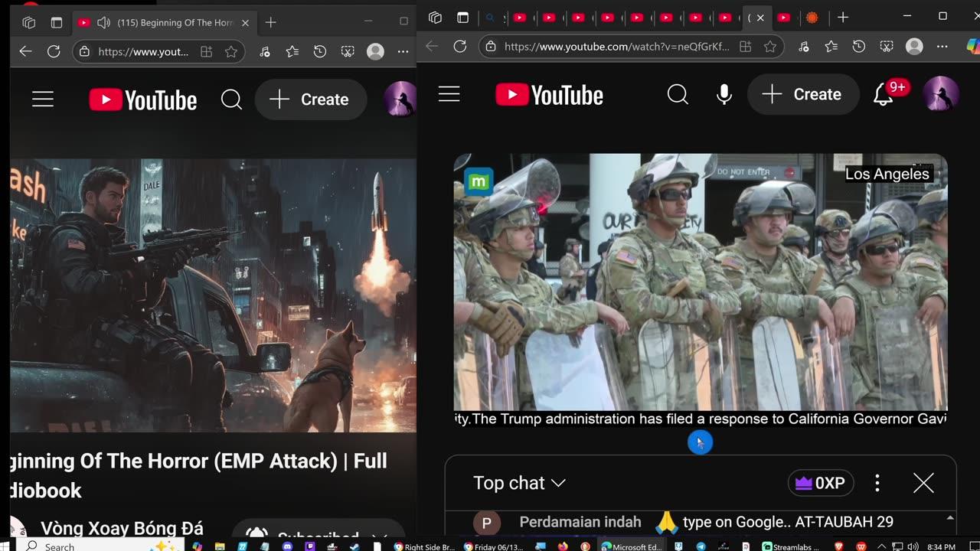This screenshot has height=551, width=980.
Task: Click Create button in right YouTube window
Action: pos(802,94)
